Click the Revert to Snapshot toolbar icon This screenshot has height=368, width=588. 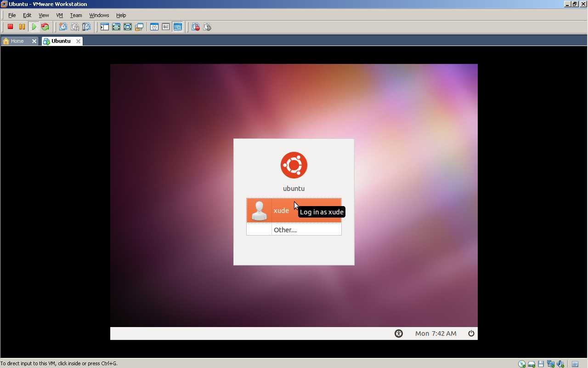[74, 27]
